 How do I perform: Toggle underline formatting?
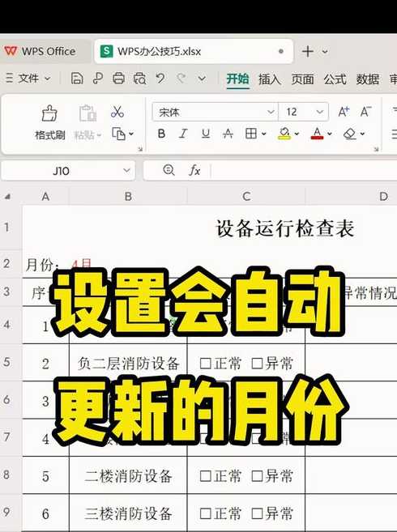click(x=206, y=134)
